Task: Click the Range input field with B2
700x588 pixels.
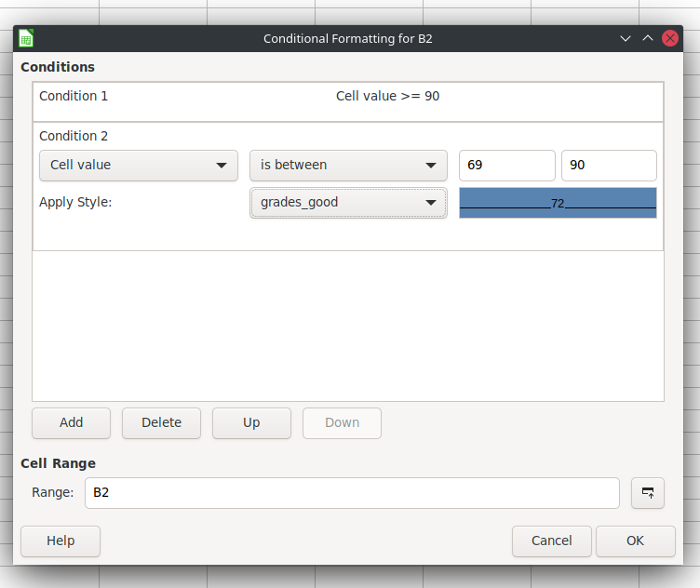Action: 352,492
